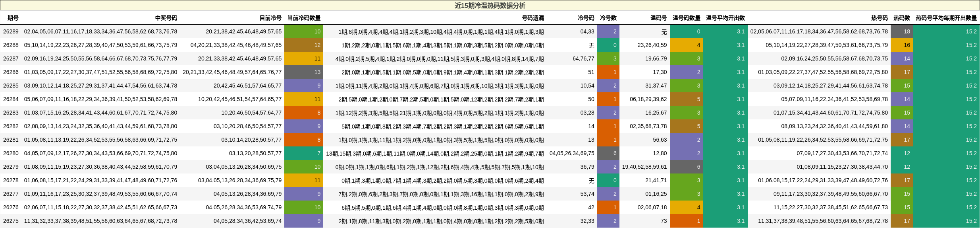Click the 温号码数量 column header
The width and height of the screenshot is (980, 228).
pos(686,18)
